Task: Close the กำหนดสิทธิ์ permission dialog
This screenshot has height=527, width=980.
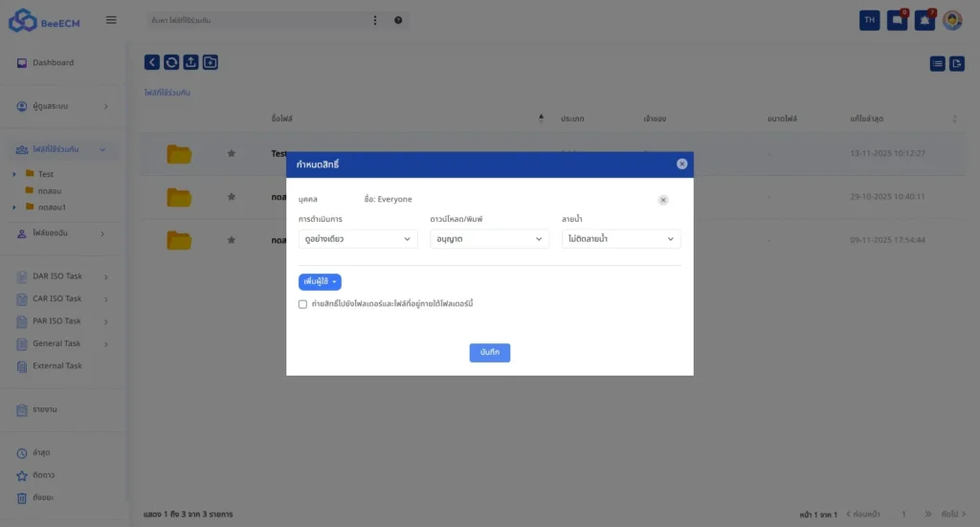Action: tap(681, 164)
